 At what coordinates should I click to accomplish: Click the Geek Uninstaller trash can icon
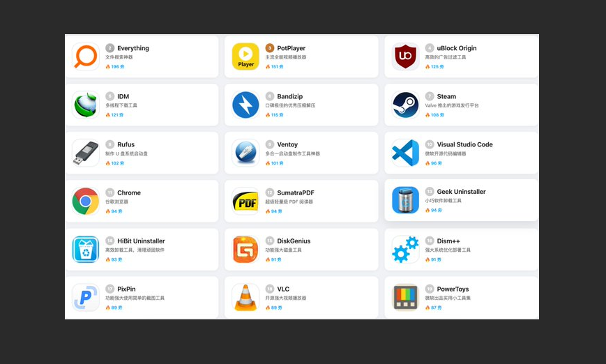click(405, 200)
